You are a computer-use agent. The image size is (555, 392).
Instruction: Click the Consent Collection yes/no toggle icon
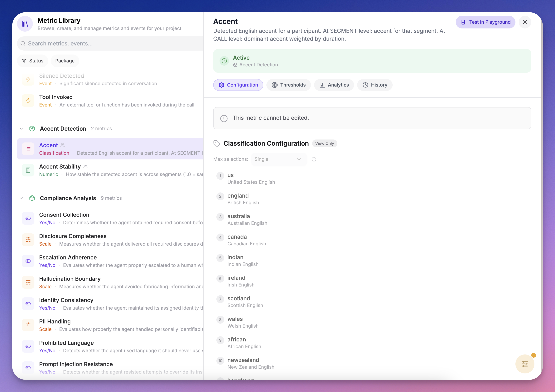click(28, 218)
